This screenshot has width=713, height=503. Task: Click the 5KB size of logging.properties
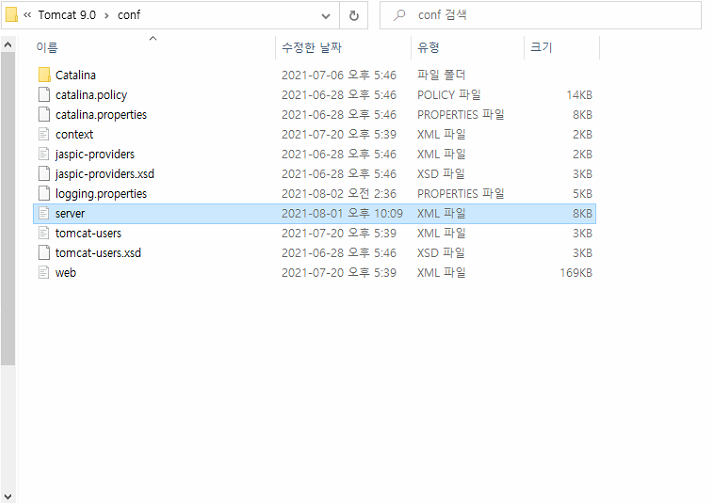tap(582, 194)
